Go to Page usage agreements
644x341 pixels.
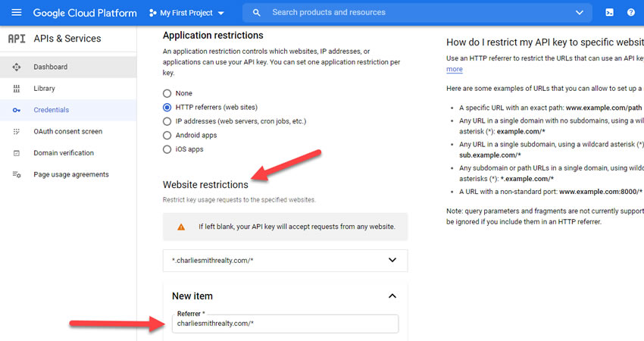(x=71, y=174)
